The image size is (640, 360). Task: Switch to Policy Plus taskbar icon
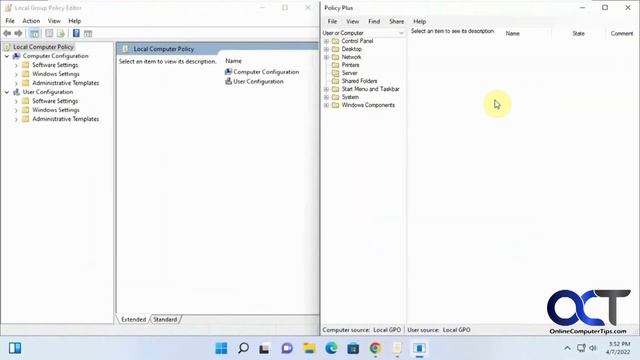(419, 348)
